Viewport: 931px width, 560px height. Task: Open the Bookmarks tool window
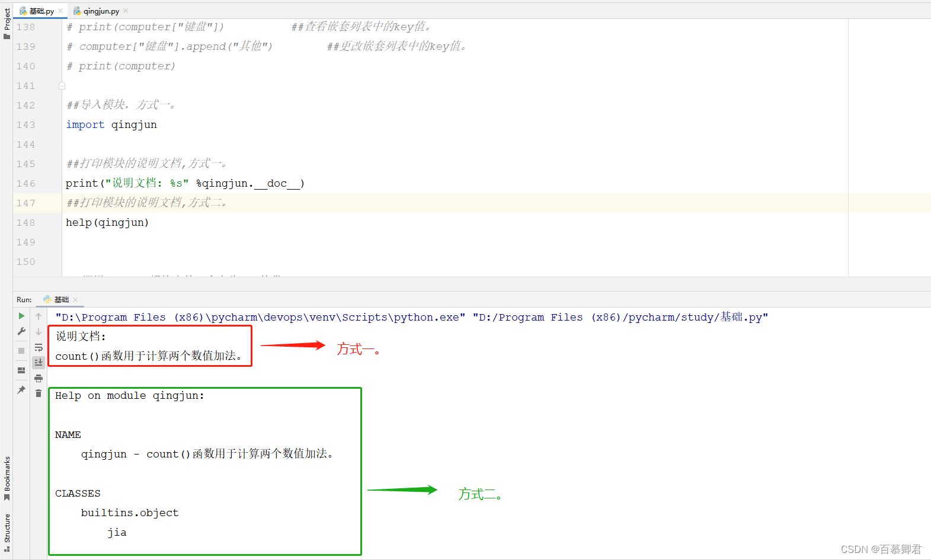pyautogui.click(x=7, y=478)
